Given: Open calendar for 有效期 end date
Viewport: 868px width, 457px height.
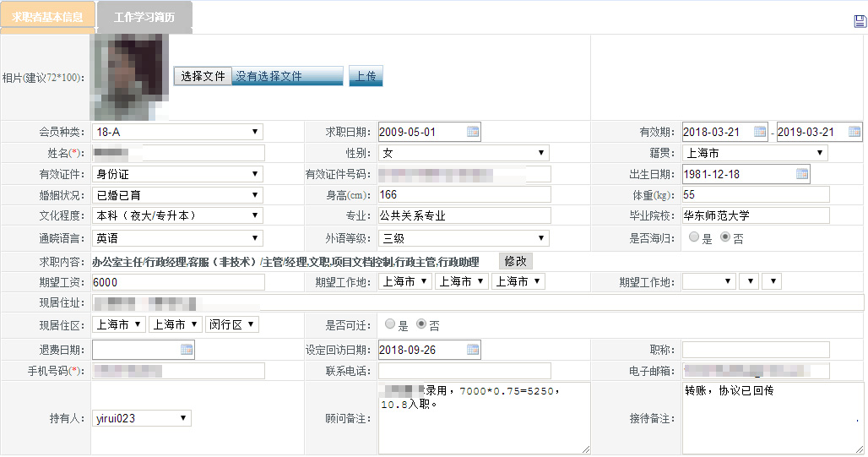Looking at the screenshot, I should pos(854,132).
